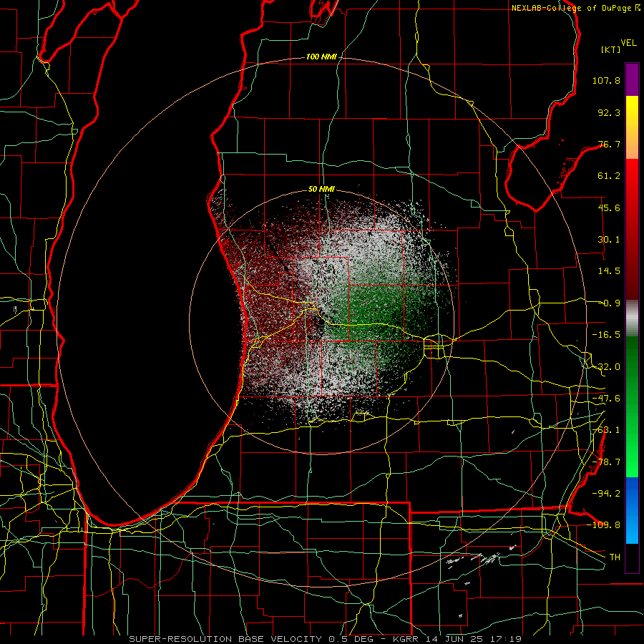Pick the red segment of velocity color bar
This screenshot has width=644, height=644.
point(632,229)
